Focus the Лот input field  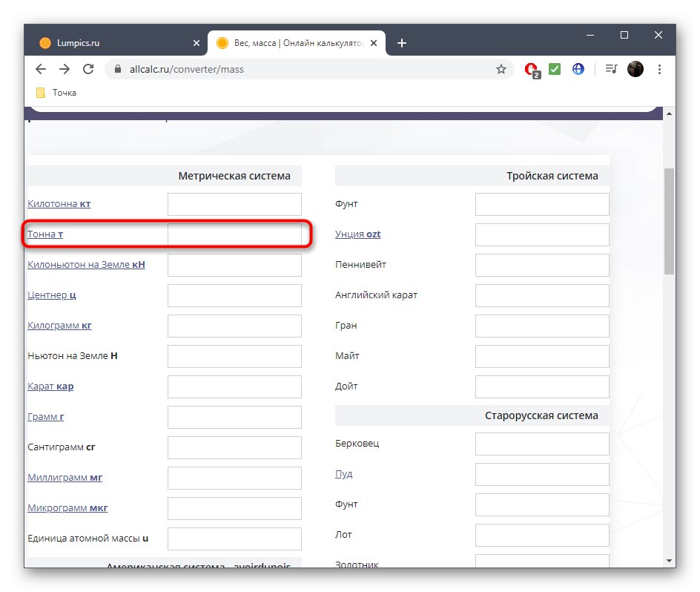tap(542, 535)
